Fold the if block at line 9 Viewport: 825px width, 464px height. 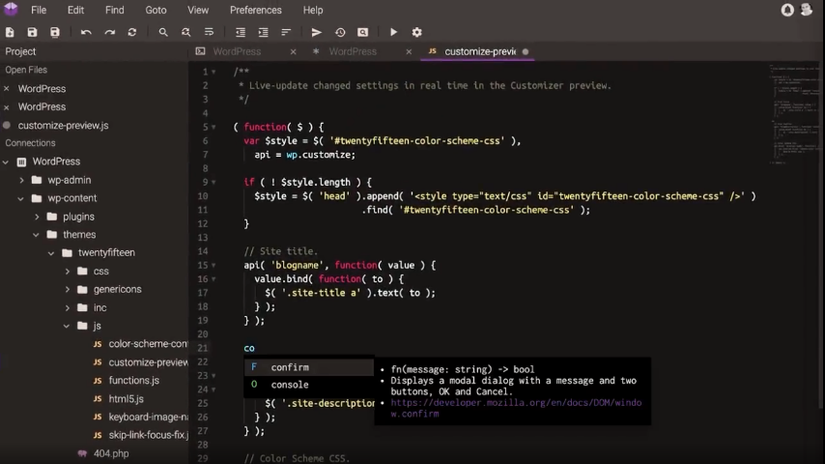pyautogui.click(x=213, y=183)
